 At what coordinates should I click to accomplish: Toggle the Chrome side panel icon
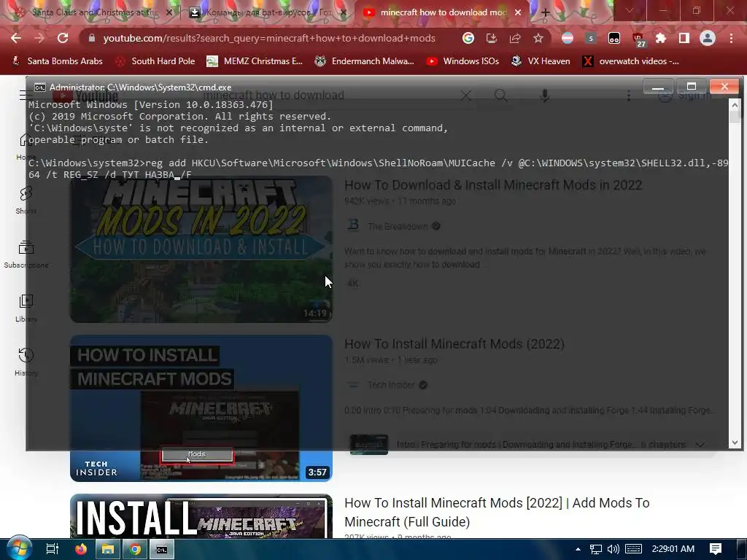coord(684,38)
